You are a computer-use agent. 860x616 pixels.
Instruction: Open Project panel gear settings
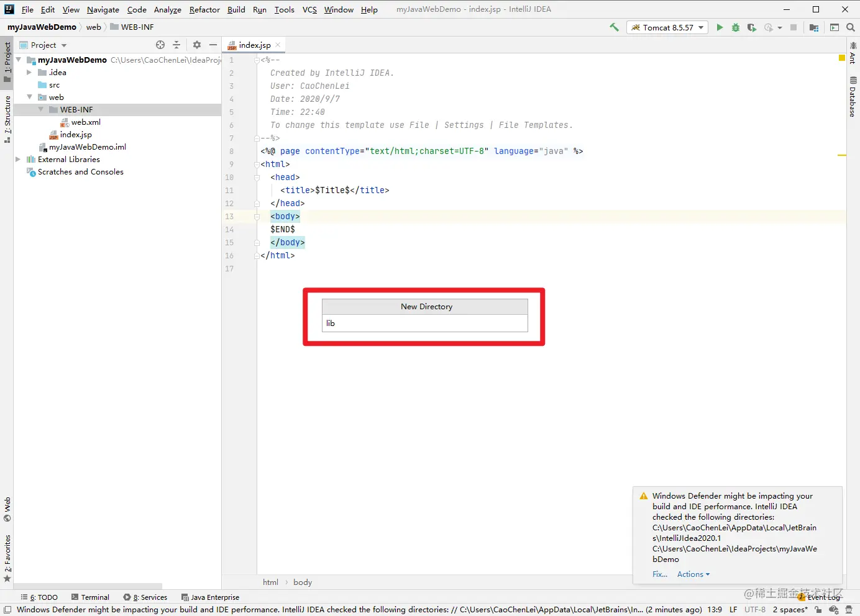(197, 45)
